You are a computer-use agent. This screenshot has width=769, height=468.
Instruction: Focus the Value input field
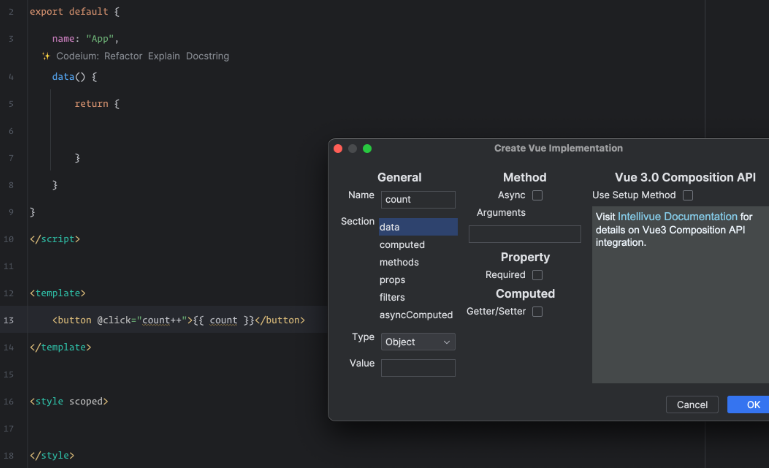tap(418, 368)
